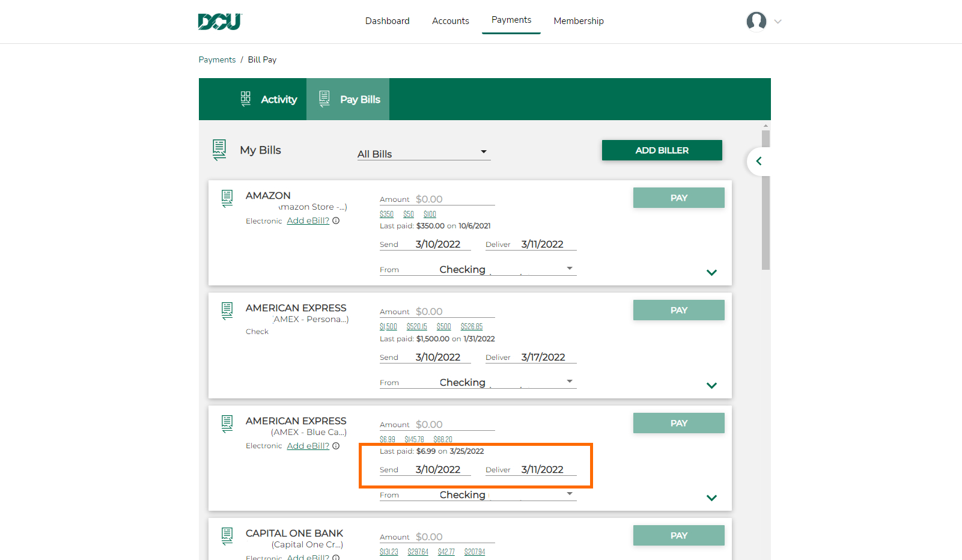Open the Accounts menu item
This screenshot has width=962, height=560.
(450, 21)
